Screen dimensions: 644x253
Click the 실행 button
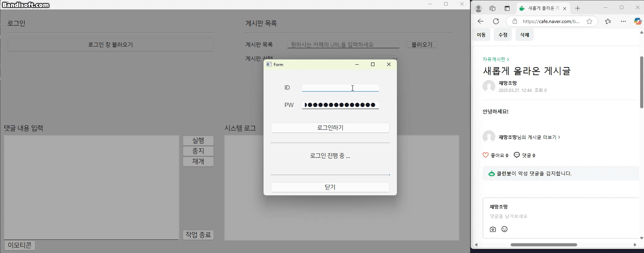coord(198,140)
